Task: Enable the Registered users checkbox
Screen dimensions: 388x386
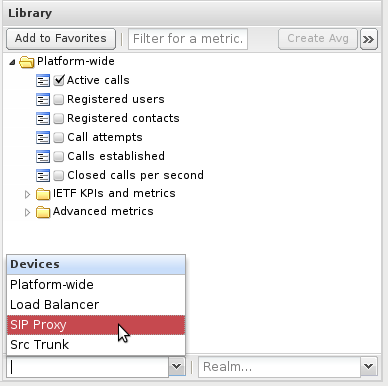Action: coord(59,99)
